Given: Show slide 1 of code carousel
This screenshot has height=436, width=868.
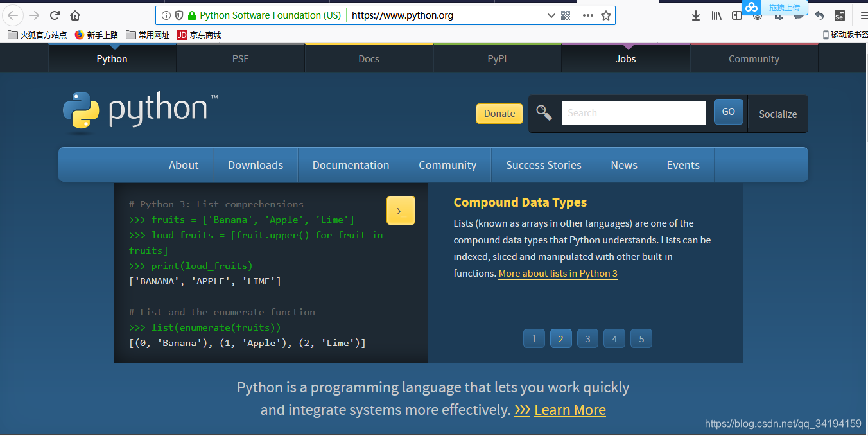Looking at the screenshot, I should 534,338.
